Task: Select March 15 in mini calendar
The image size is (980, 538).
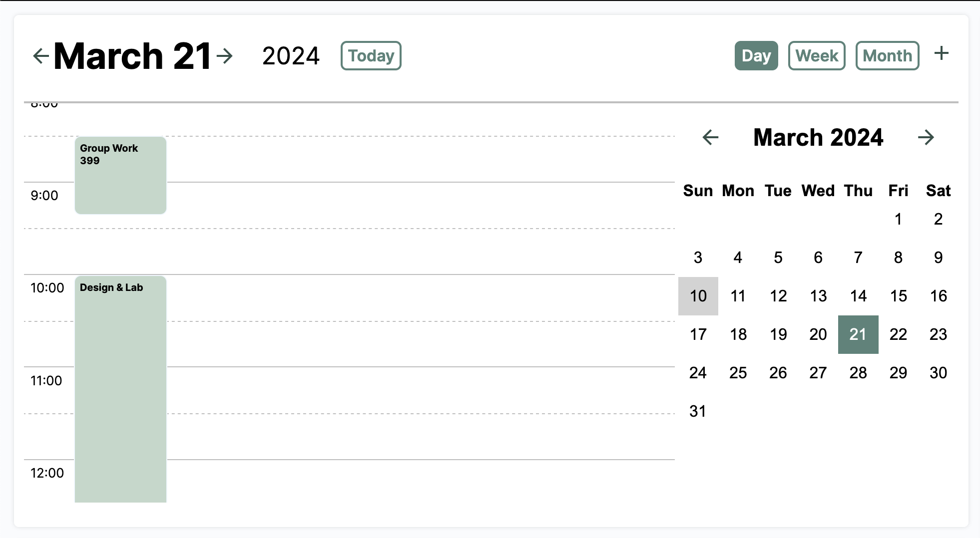Action: 898,296
